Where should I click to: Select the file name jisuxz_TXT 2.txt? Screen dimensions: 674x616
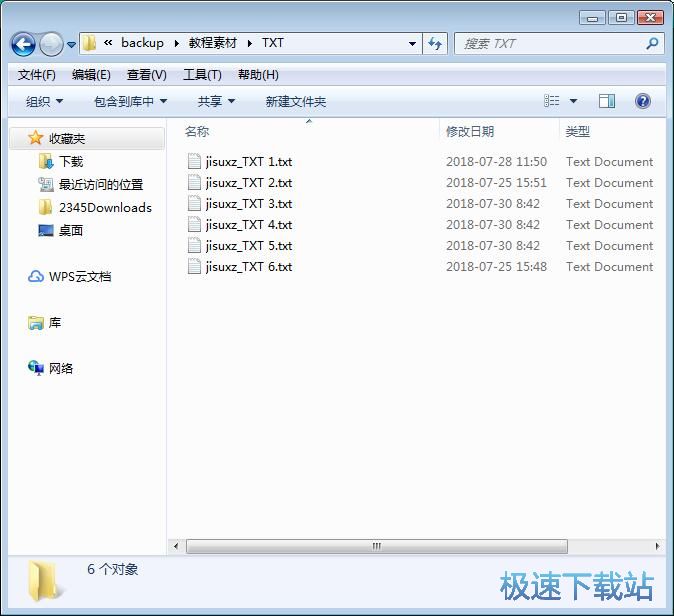tap(249, 183)
